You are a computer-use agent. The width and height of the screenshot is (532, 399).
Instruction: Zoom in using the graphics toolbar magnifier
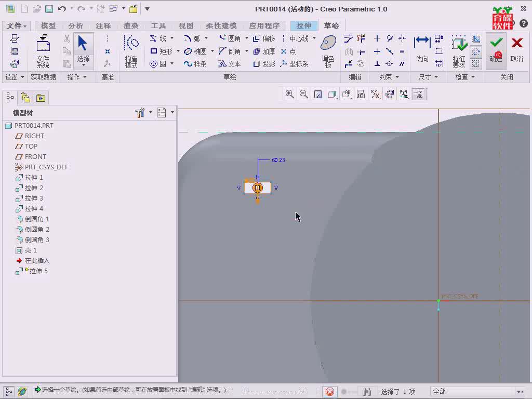290,95
